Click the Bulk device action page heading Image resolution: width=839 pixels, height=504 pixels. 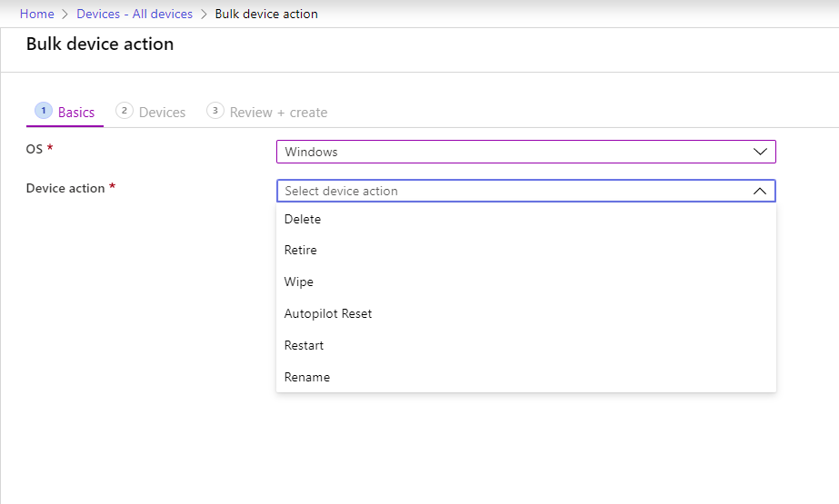(x=100, y=44)
